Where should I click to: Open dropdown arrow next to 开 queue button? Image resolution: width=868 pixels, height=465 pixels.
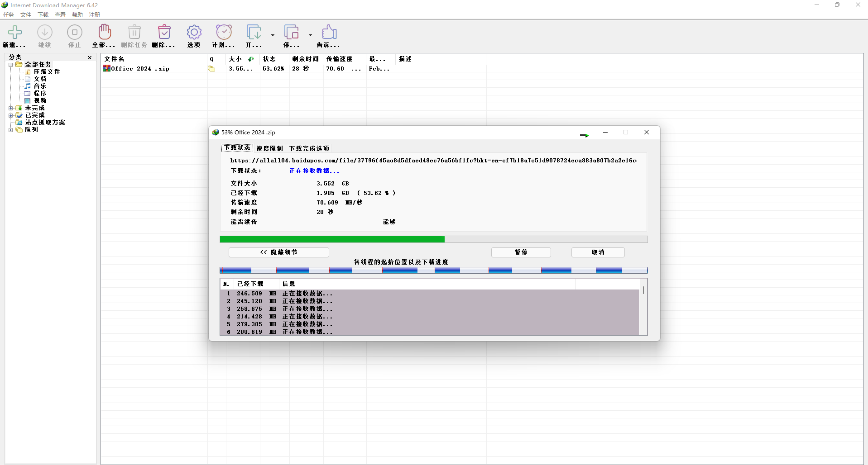[x=273, y=35]
